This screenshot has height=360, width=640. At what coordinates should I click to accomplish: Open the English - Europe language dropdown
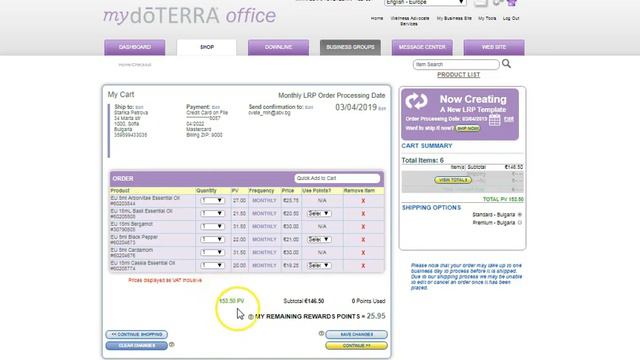click(x=425, y=2)
